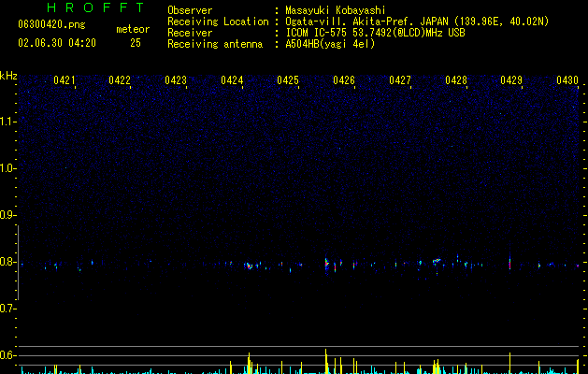Click the 0425 time marker
The width and height of the screenshot is (588, 374).
(x=288, y=80)
